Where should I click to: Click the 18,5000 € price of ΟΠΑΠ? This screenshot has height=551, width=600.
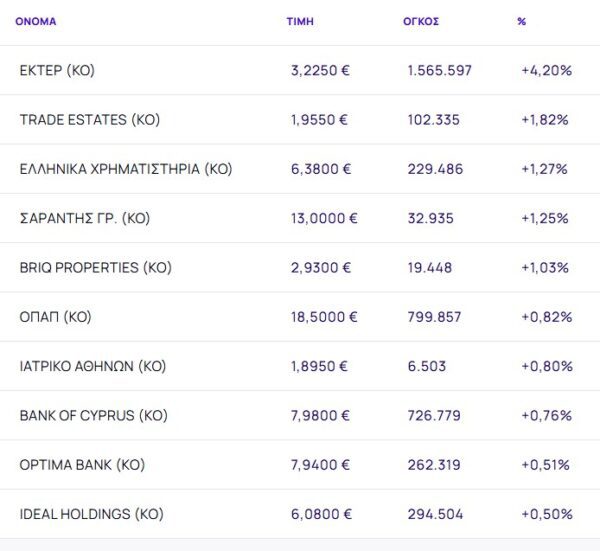[x=323, y=317]
